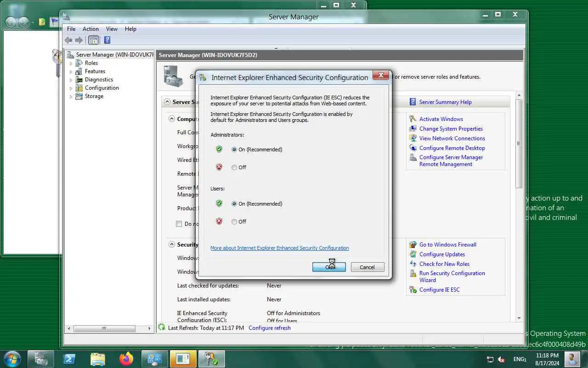The height and width of the screenshot is (368, 588).
Task: Click the Back arrow in Server Manager toolbar
Action: pos(69,40)
